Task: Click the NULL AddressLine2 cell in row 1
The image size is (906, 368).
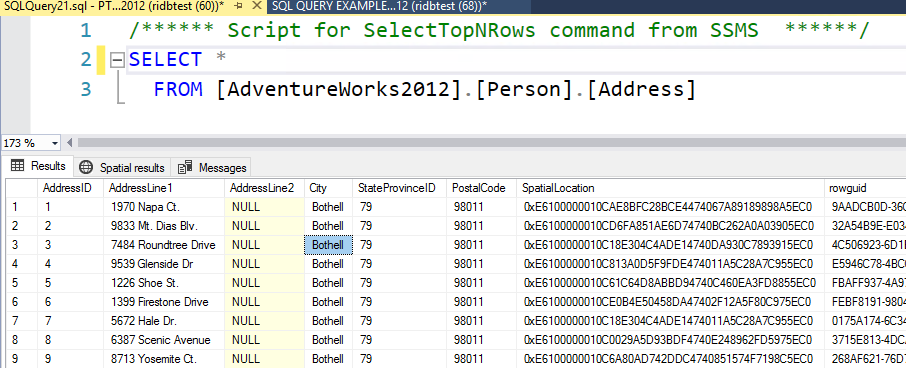Action: click(265, 207)
